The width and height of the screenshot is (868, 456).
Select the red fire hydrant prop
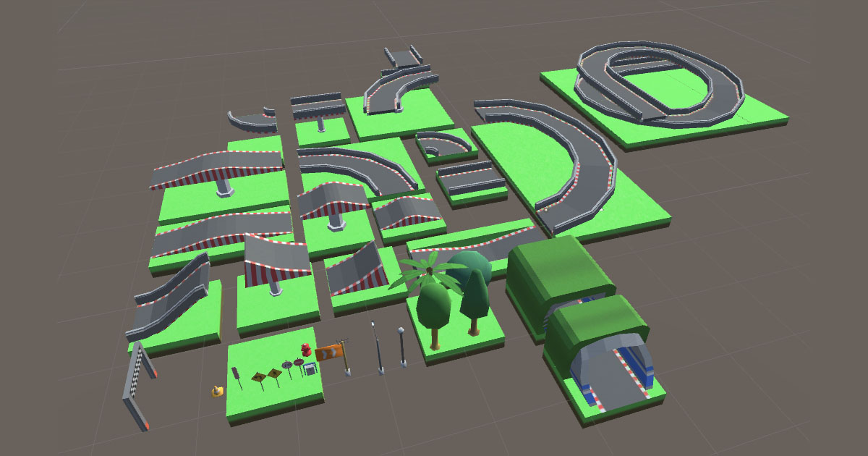pyautogui.click(x=305, y=350)
